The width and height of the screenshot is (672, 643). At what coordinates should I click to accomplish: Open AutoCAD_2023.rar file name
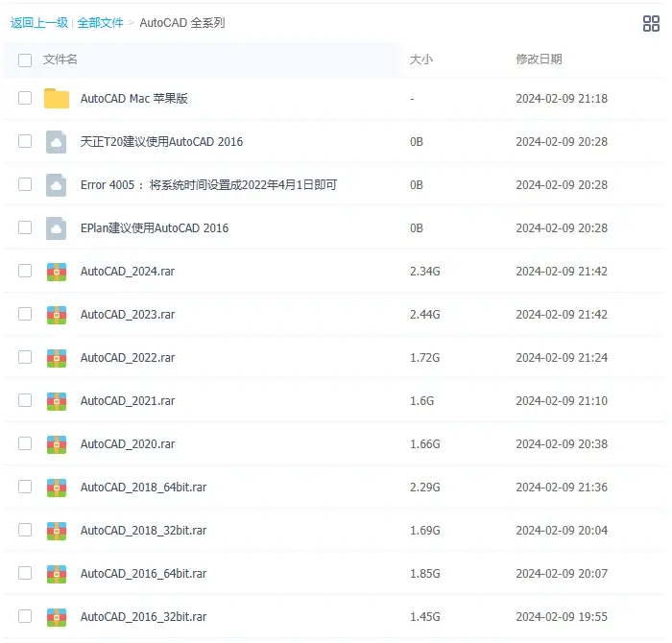click(128, 315)
